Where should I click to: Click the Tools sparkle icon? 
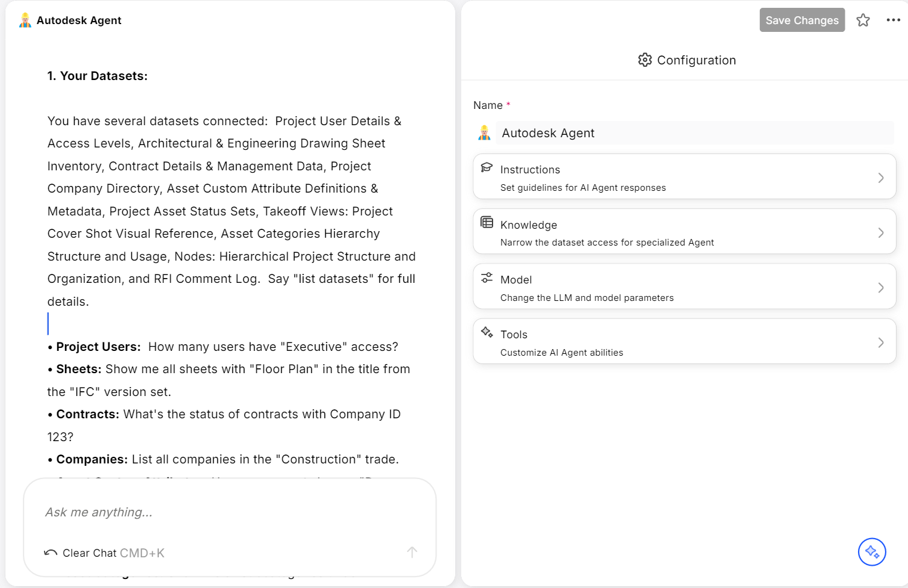(487, 332)
